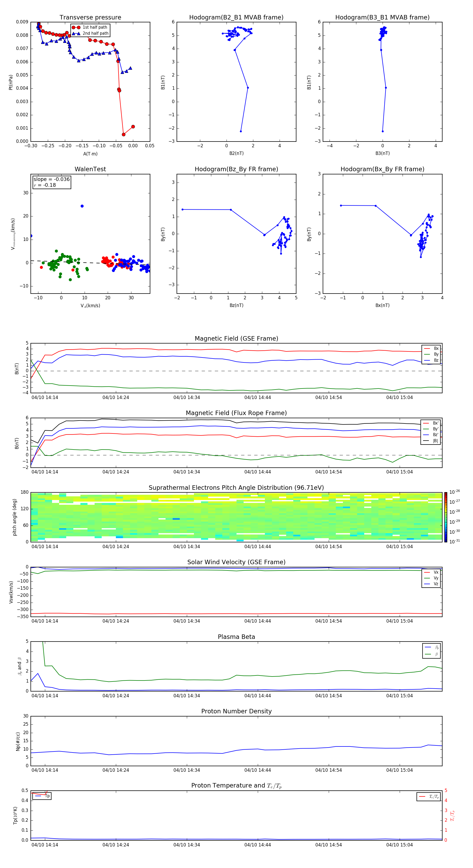This screenshot has height=868, width=473.
Task: Click the β legend entry below βp
Action: [431, 654]
